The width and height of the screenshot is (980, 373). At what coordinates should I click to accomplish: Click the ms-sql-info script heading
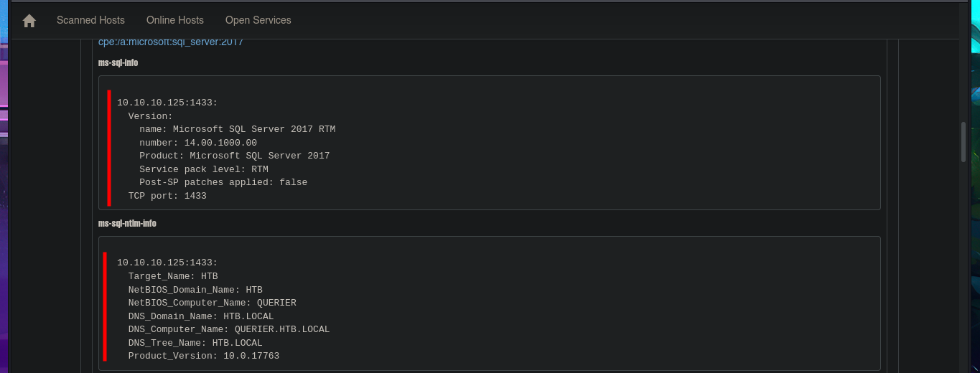[x=118, y=63]
